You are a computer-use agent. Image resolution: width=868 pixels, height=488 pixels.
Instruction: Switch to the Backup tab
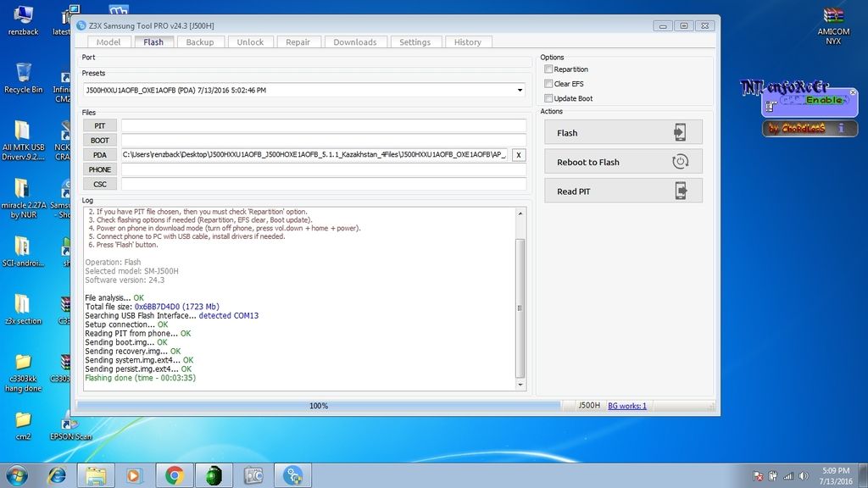tap(200, 42)
